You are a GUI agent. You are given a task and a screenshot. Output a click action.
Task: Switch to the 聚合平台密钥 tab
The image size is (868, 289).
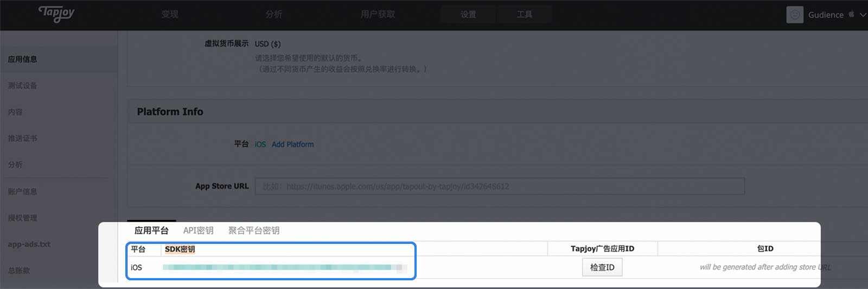coord(254,230)
